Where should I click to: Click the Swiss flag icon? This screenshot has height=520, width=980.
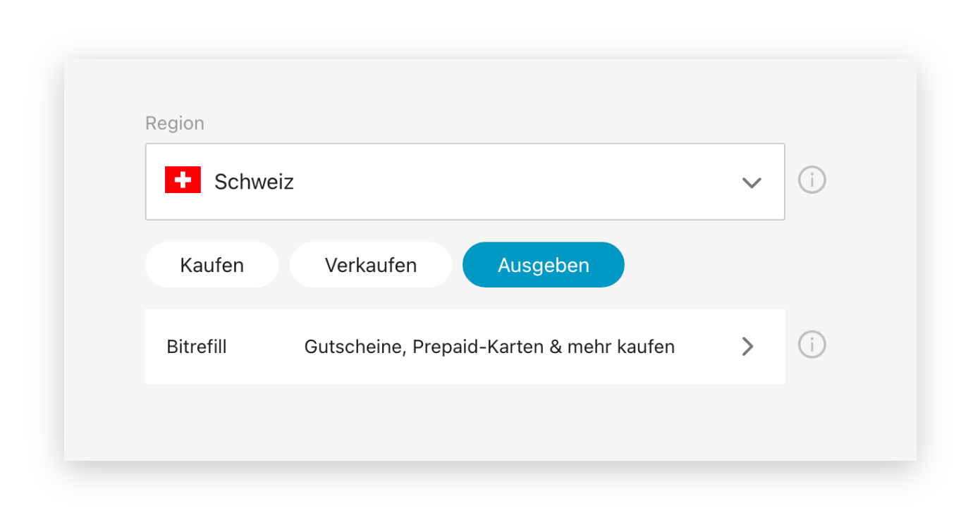pos(183,180)
